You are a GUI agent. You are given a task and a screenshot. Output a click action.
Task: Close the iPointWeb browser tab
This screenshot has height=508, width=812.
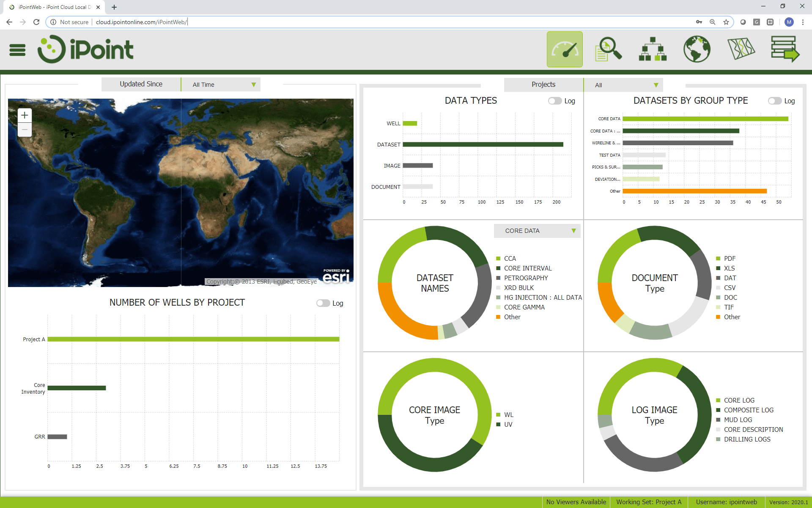(x=98, y=7)
